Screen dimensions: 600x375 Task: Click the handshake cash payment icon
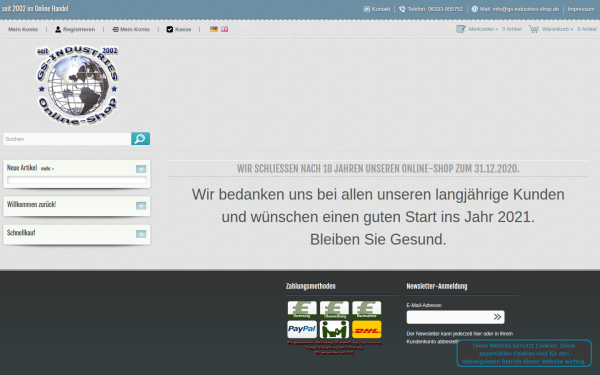coord(334,329)
